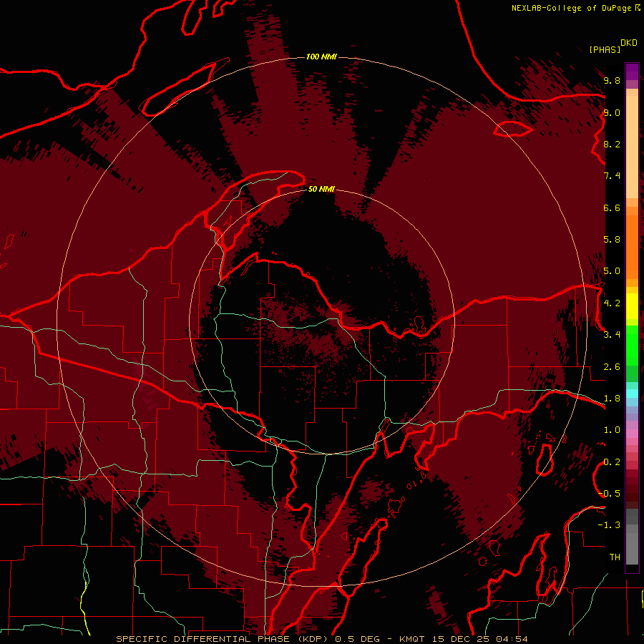Click the 9.0 scale value
644x644 pixels.
tap(612, 113)
